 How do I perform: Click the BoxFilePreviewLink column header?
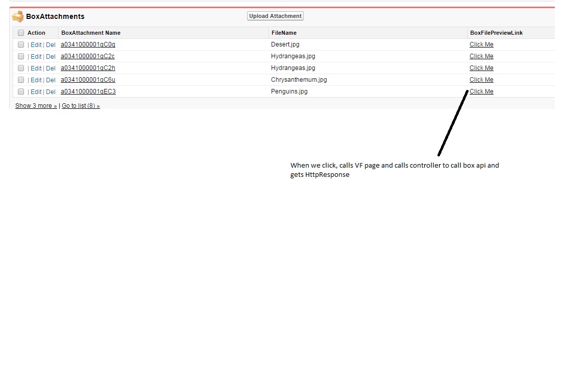(496, 33)
